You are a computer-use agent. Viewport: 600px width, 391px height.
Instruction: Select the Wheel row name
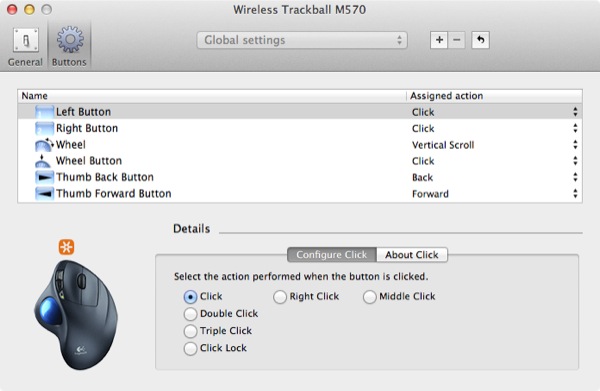tap(71, 145)
